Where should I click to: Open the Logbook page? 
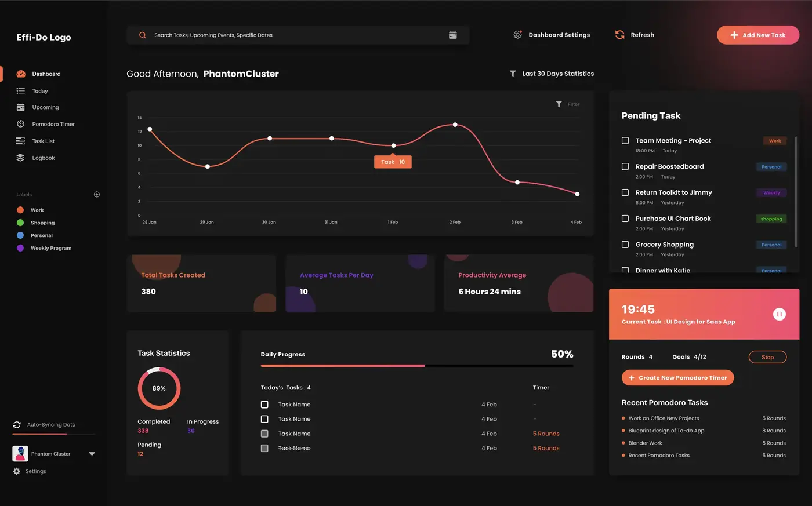(x=43, y=158)
